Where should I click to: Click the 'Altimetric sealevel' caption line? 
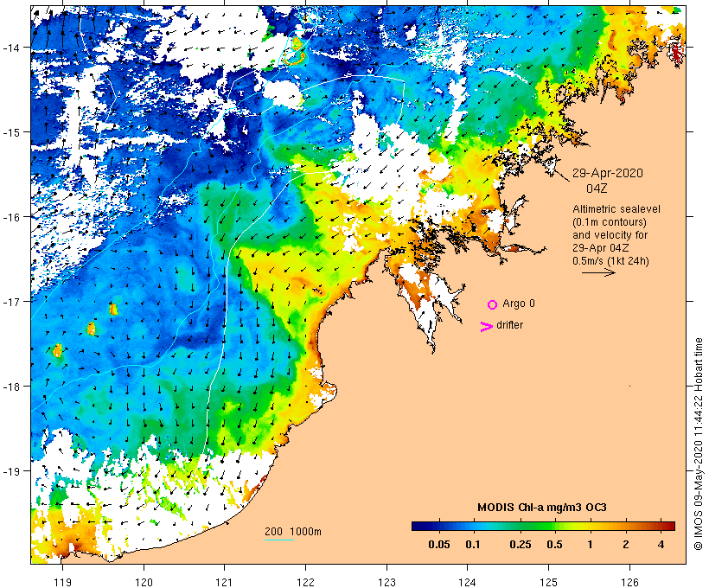coord(616,209)
